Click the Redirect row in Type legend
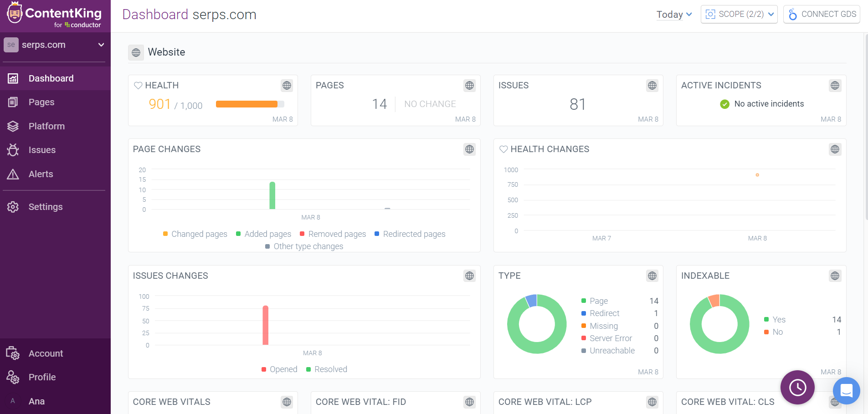 (x=620, y=313)
